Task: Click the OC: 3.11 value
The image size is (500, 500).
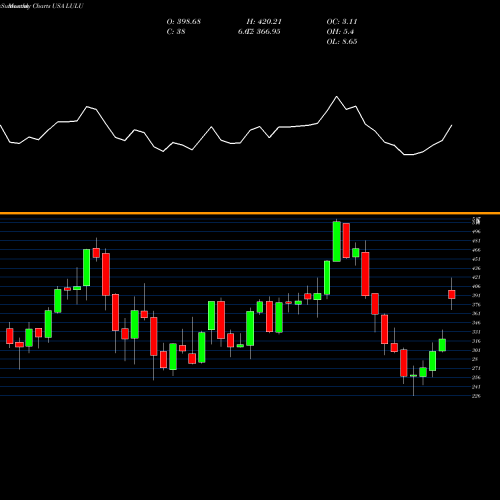Action: 342,22
